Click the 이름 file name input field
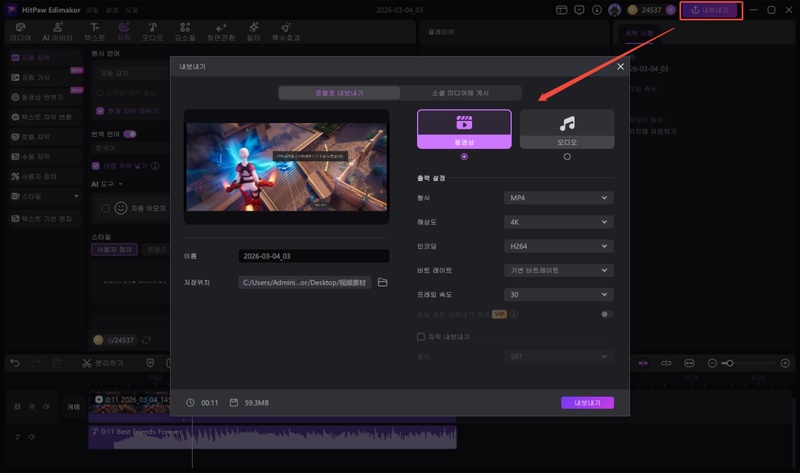Screen dimensions: 800x473 (305, 257)
